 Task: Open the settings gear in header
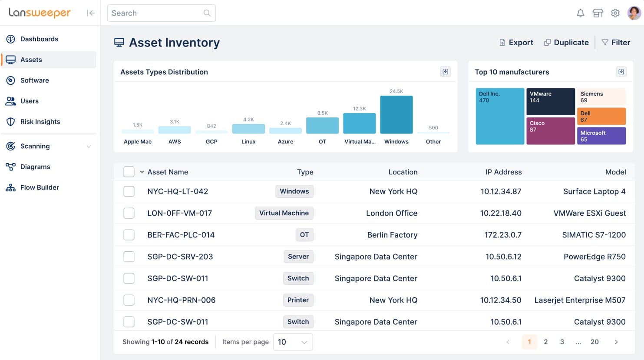click(615, 13)
